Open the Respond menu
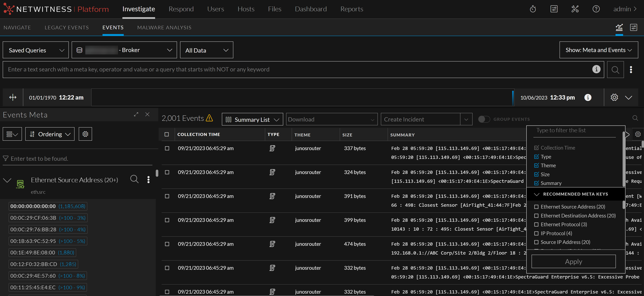 coord(181,9)
